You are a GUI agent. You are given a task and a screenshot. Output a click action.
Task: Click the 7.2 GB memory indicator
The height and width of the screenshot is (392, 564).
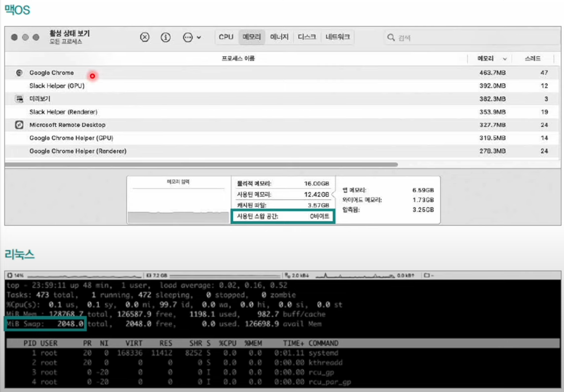157,275
